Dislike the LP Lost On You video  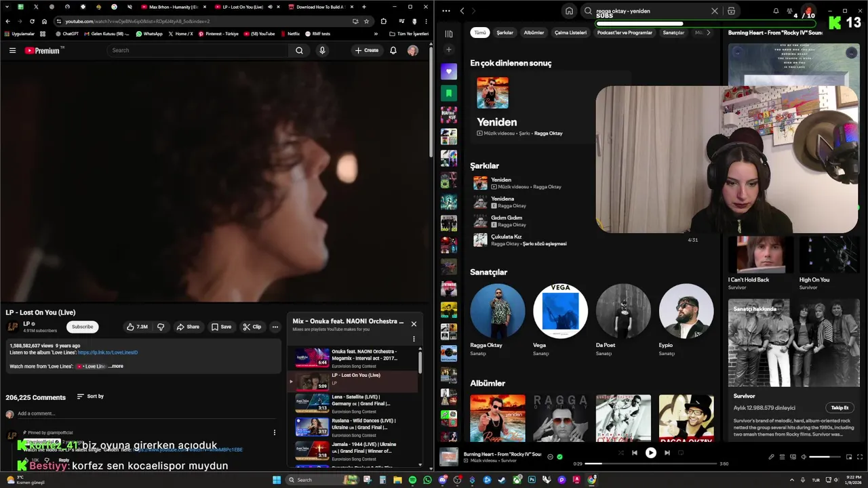(x=161, y=327)
